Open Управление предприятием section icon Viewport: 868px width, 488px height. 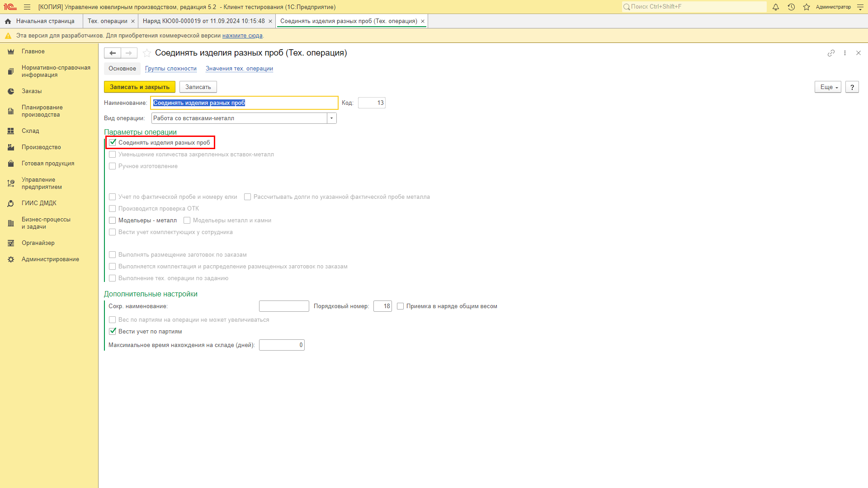click(x=11, y=183)
